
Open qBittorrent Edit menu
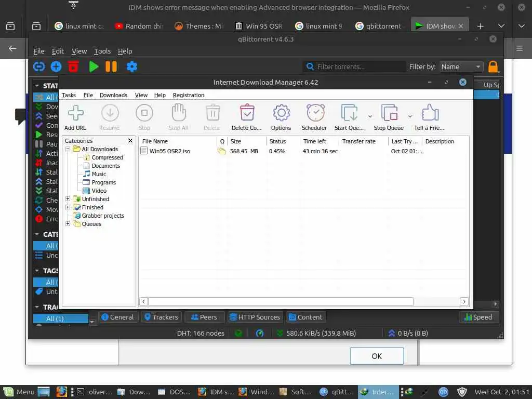pos(58,51)
